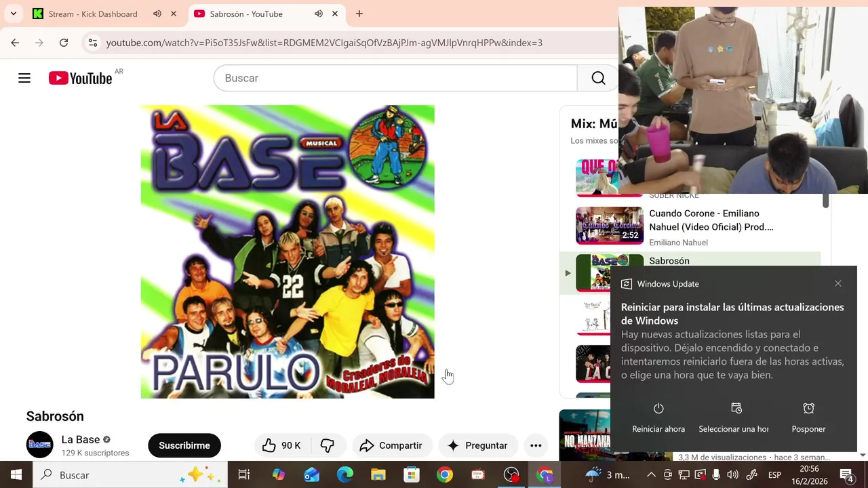This screenshot has width=868, height=488.
Task: Open the YouTube hamburger guide menu
Action: click(24, 78)
